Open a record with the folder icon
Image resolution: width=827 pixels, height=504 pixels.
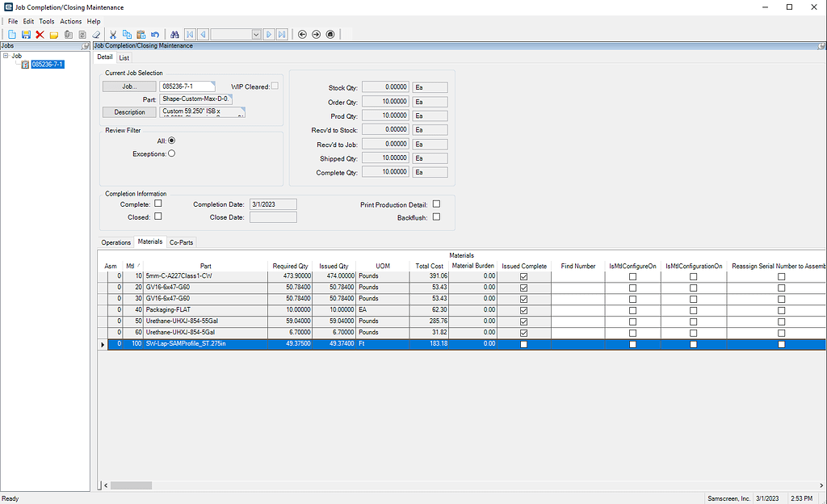[53, 34]
